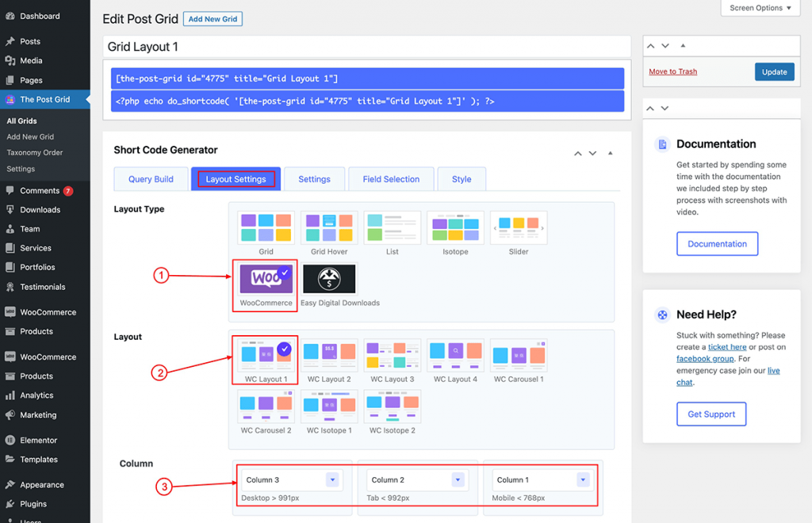Switch to the Field Selection tab
812x523 pixels.
pyautogui.click(x=391, y=179)
